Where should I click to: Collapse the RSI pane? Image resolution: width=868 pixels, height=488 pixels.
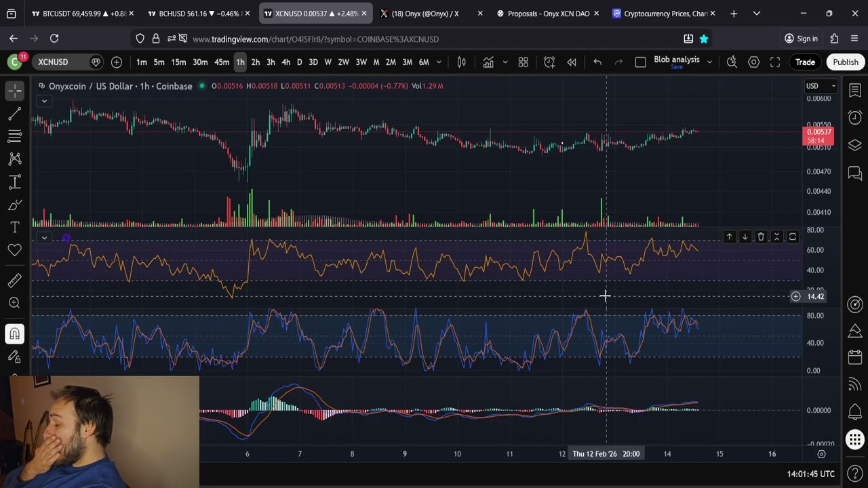776,237
